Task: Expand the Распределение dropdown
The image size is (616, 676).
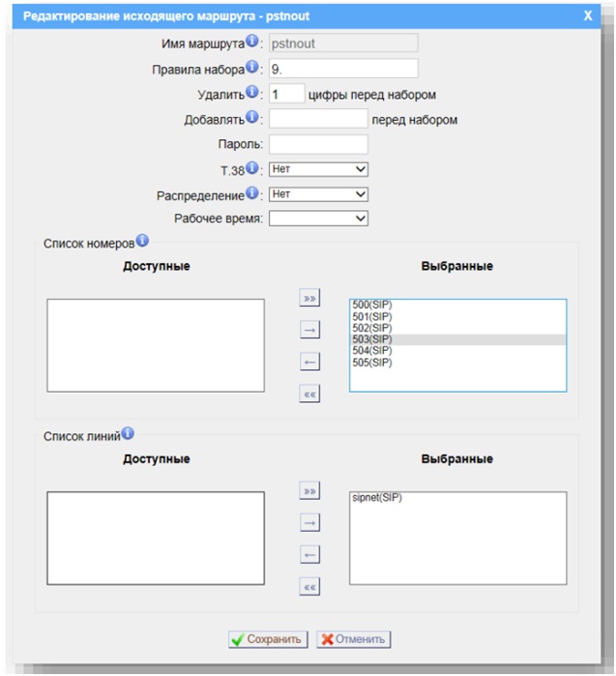Action: 318,194
